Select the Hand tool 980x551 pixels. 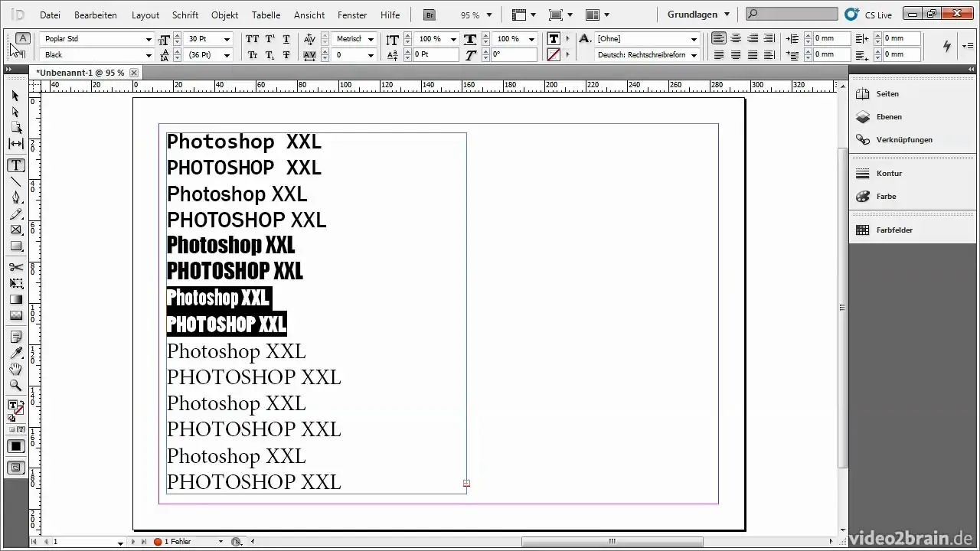pos(15,370)
